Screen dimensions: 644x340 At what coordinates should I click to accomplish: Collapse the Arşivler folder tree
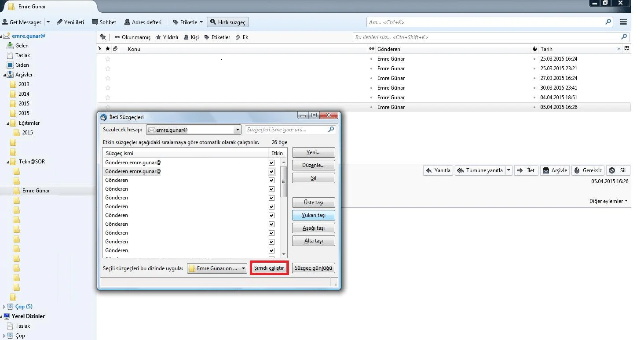click(x=4, y=75)
